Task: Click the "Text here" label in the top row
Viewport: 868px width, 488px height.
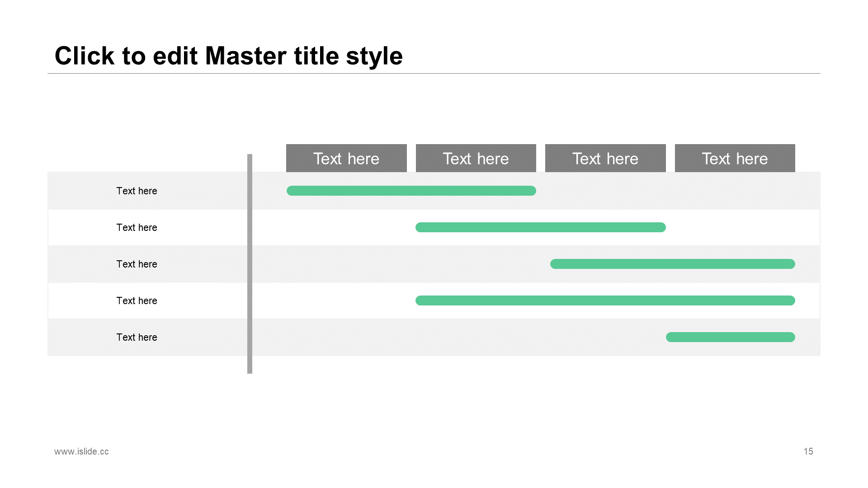Action: point(137,191)
